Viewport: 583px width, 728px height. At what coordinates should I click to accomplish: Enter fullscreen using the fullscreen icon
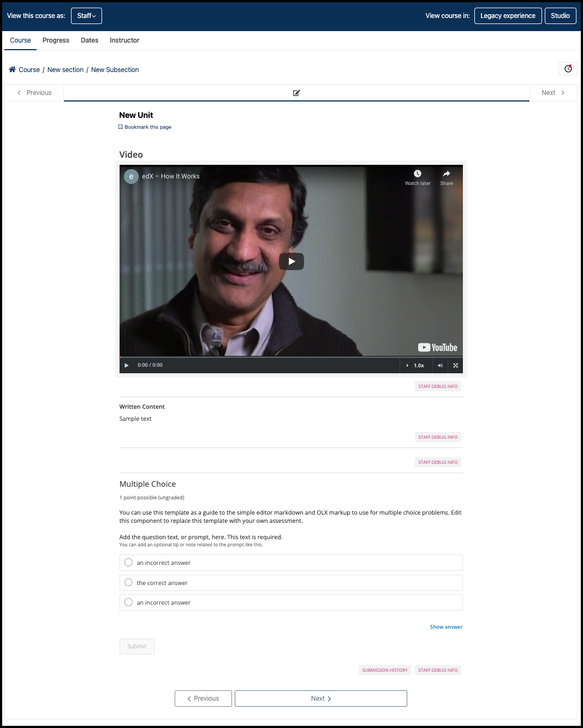(x=455, y=365)
